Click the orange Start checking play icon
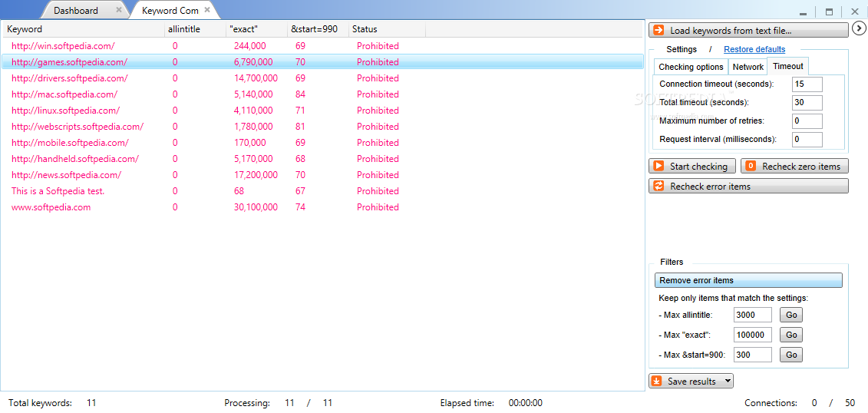The width and height of the screenshot is (868, 413). [658, 166]
